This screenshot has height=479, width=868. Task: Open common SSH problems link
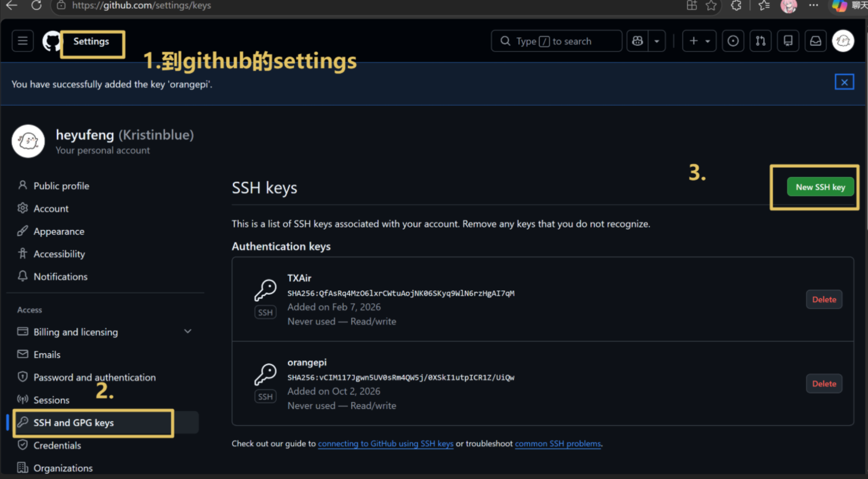(x=558, y=444)
